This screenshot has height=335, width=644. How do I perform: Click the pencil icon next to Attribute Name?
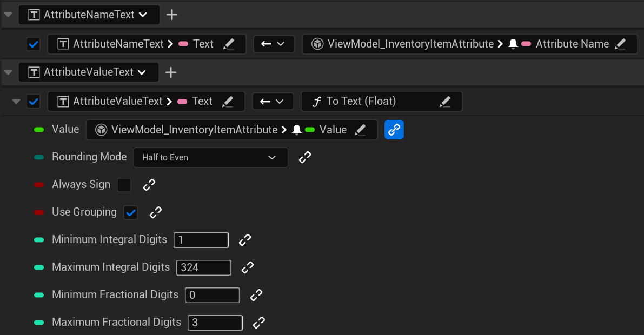tap(620, 44)
